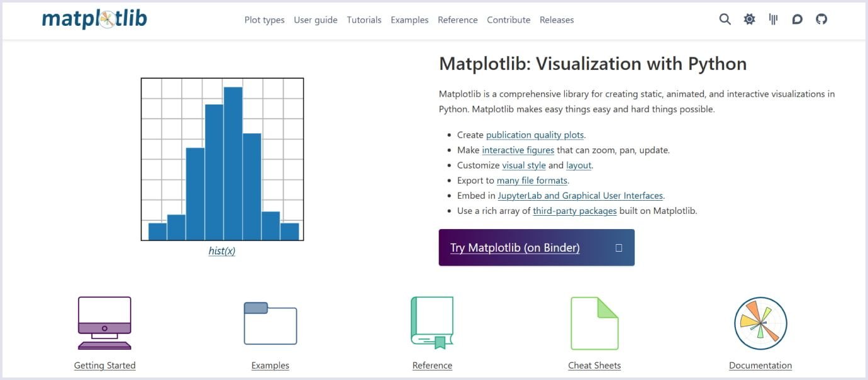Click the Documentation pinwheel logo icon
Screen dimensions: 868x380
pos(760,322)
